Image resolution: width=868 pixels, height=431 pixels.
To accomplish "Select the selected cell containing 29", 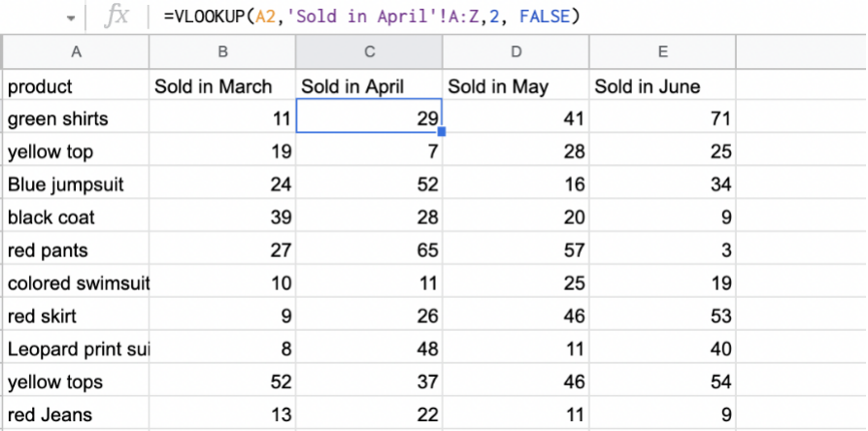I will [369, 118].
